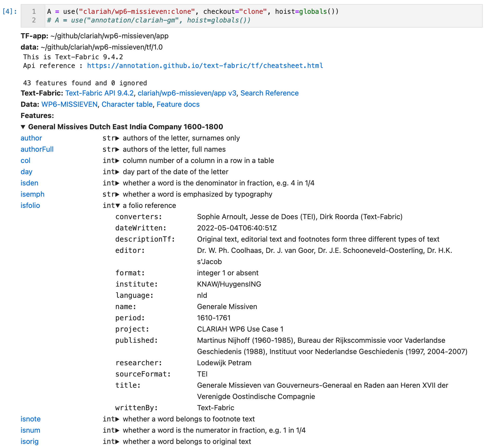This screenshot has height=448, width=484.
Task: Select the editor value starting Dr. W. Ph. Coolhaas
Action: (x=325, y=256)
